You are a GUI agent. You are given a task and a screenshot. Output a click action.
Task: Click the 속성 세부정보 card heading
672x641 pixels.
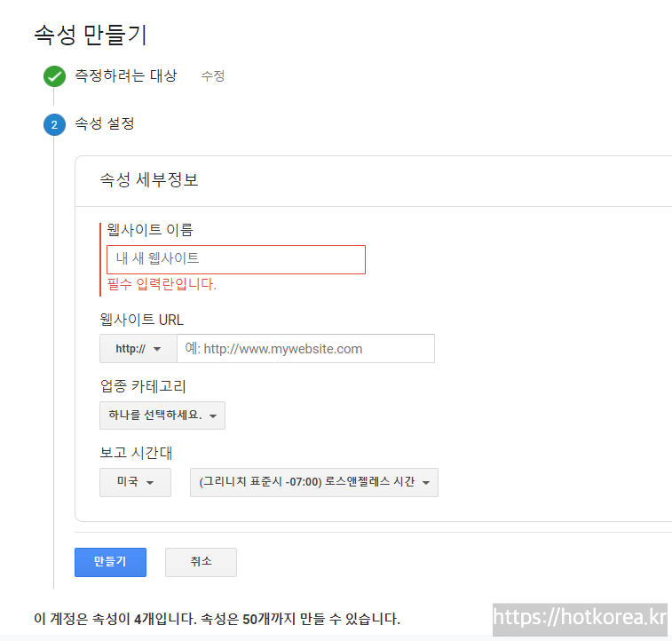[149, 180]
